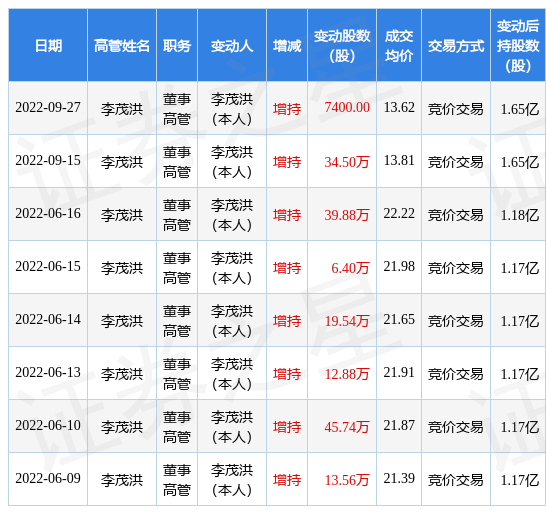The image size is (546, 514).
Task: Click the average price 13.81
Action: (399, 161)
